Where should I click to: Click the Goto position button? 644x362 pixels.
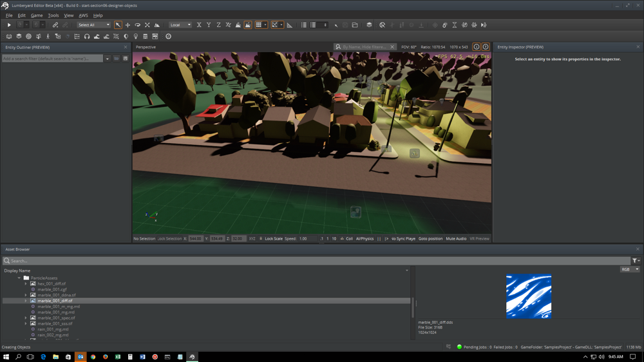pyautogui.click(x=430, y=239)
